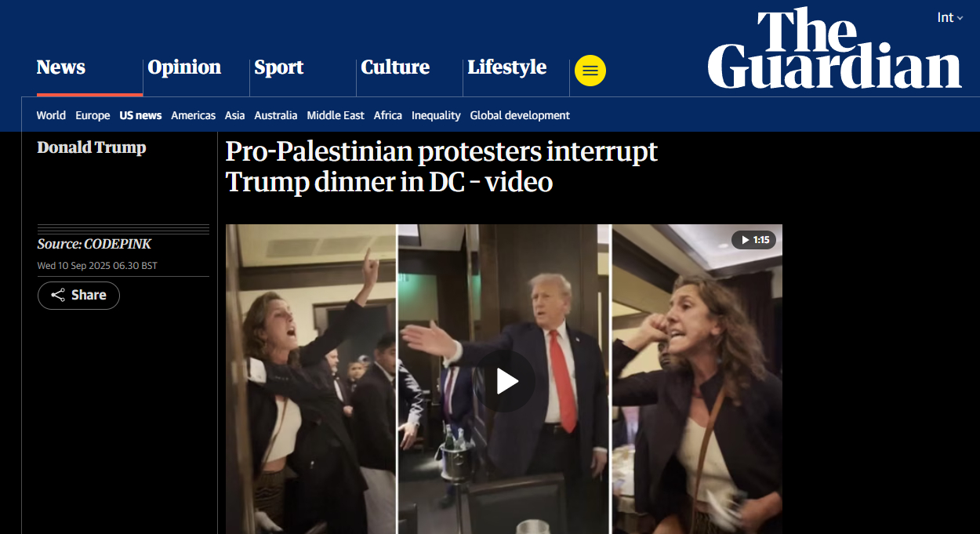
Task: Go to Middle East news
Action: 336,115
